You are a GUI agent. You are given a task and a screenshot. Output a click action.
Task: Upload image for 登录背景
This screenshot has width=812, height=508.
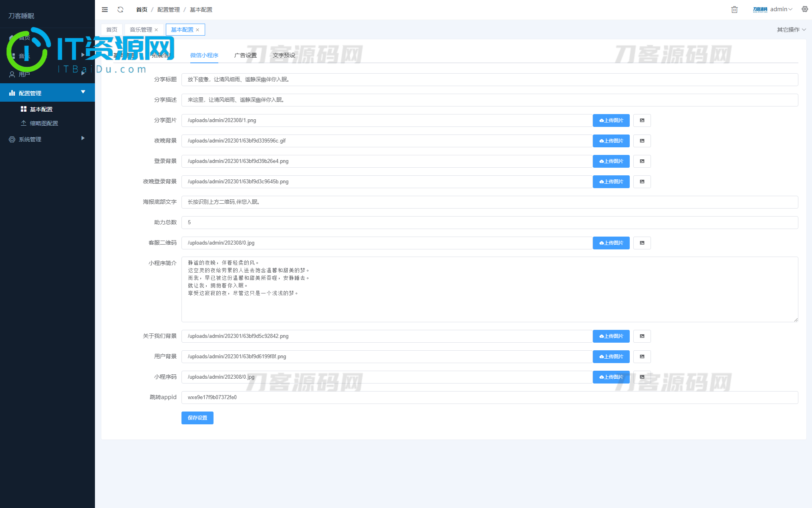(x=611, y=161)
